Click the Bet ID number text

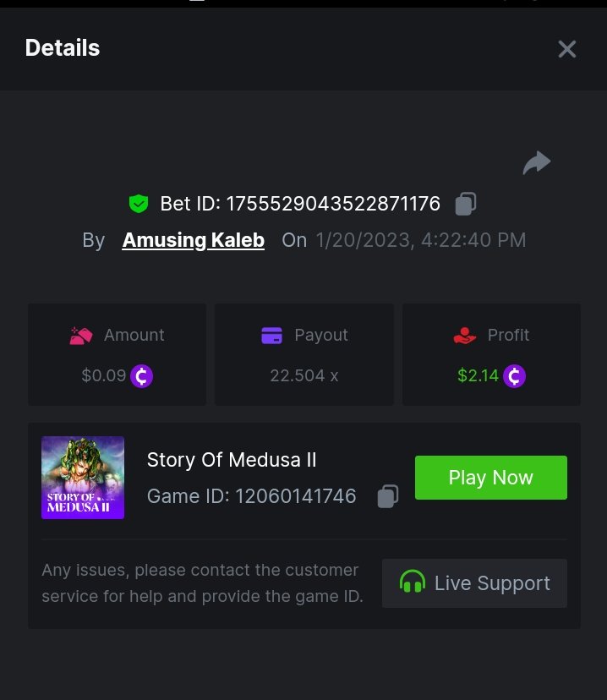[x=333, y=204]
